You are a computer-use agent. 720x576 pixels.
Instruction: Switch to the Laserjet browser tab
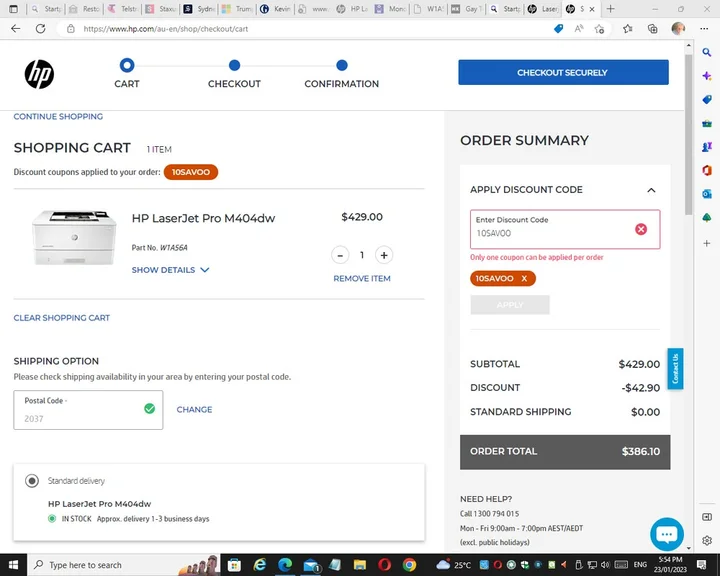(543, 9)
